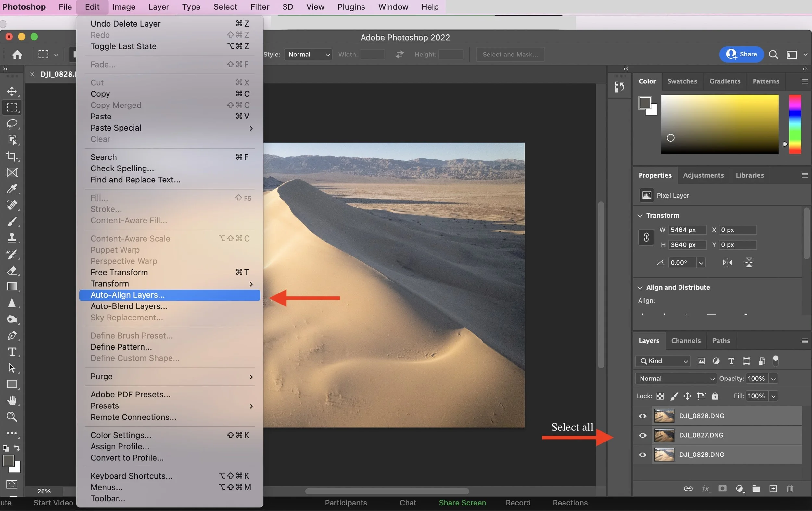Viewport: 812px width, 511px height.
Task: Switch to the Channels tab
Action: (x=686, y=341)
